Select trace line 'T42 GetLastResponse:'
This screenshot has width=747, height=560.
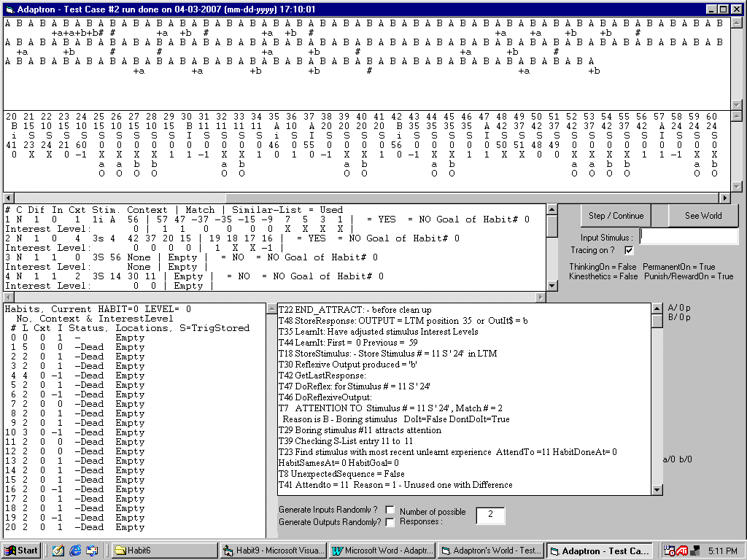[x=322, y=376]
